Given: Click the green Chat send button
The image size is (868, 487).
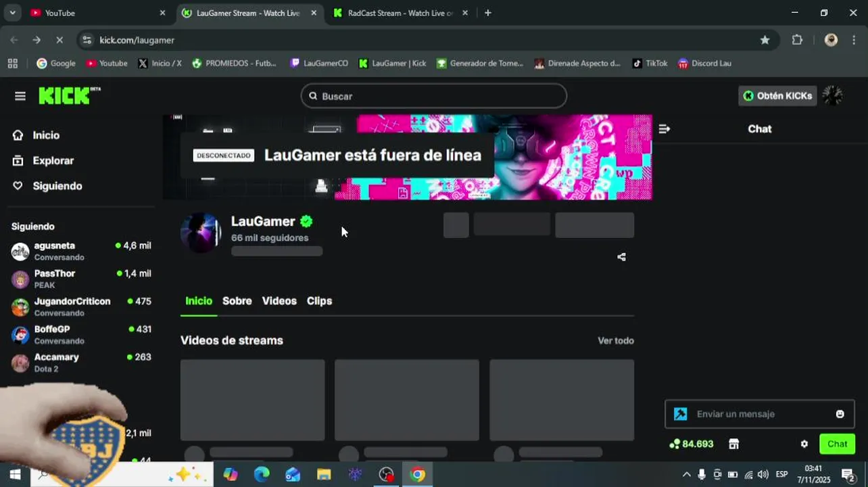Looking at the screenshot, I should tap(837, 444).
